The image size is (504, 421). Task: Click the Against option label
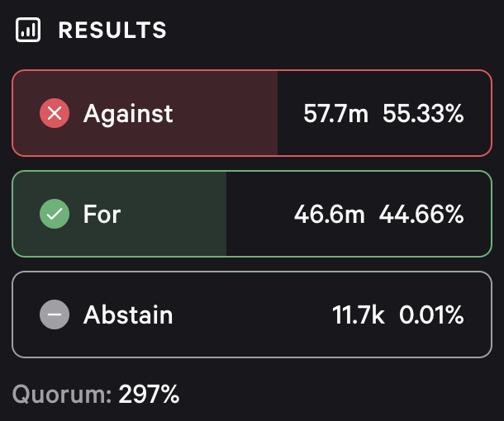click(128, 113)
